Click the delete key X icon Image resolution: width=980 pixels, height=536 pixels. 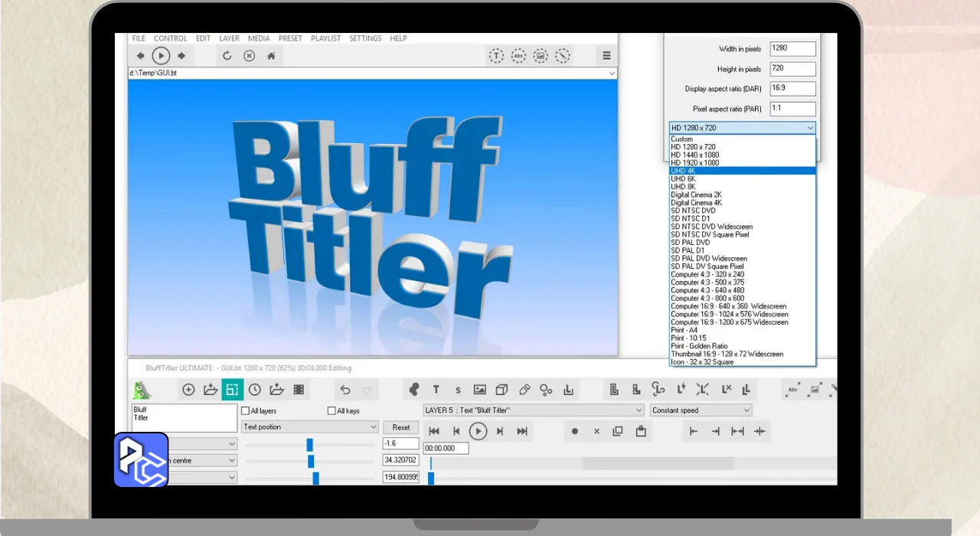point(596,432)
